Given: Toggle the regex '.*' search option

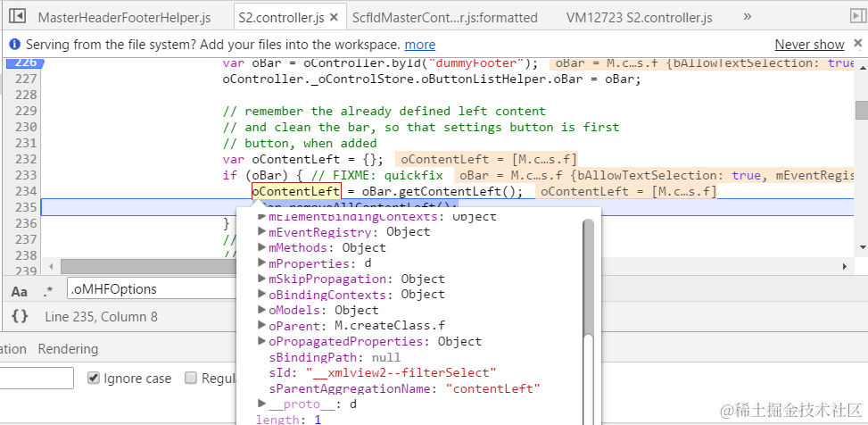Looking at the screenshot, I should (48, 291).
